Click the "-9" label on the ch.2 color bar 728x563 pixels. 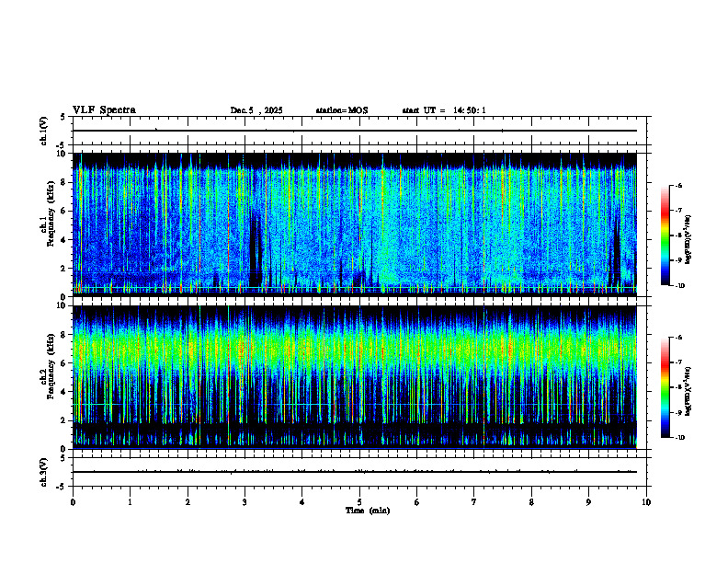(x=678, y=412)
